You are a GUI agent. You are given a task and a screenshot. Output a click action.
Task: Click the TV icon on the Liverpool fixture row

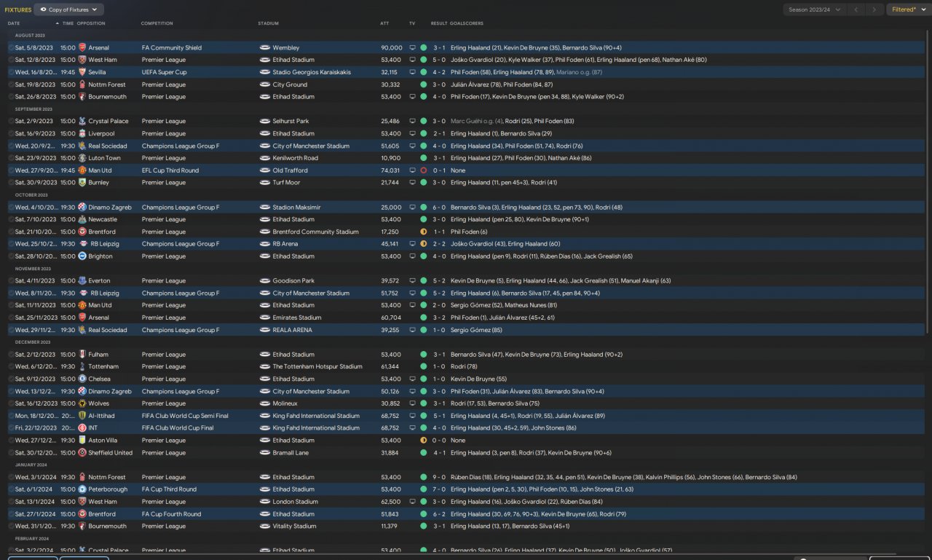(413, 133)
